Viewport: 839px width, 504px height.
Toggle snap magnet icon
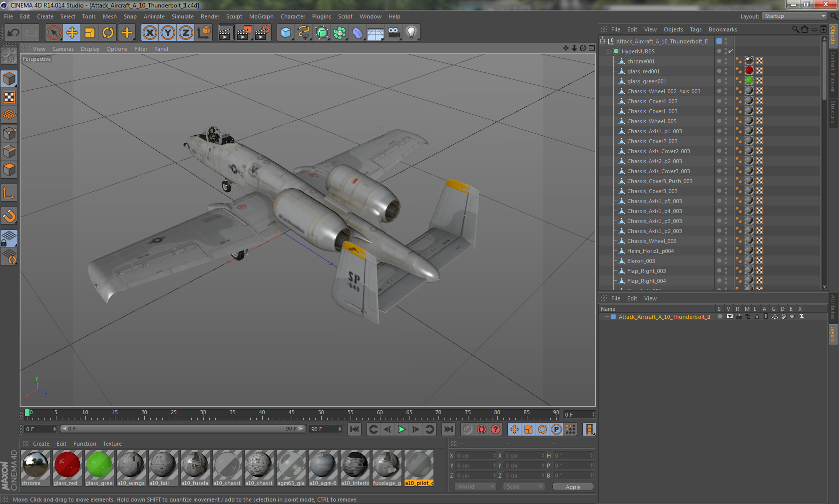9,216
